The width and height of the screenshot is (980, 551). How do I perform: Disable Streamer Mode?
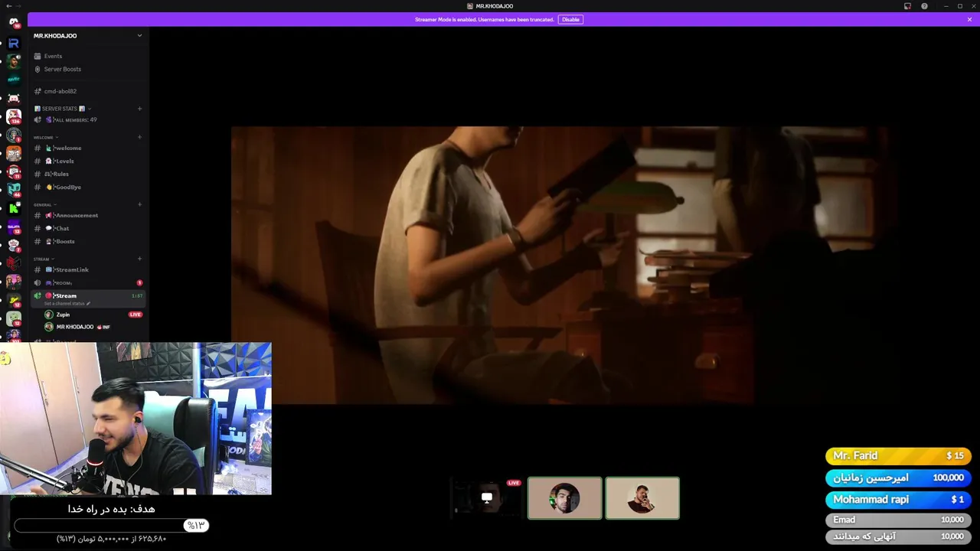pyautogui.click(x=570, y=19)
